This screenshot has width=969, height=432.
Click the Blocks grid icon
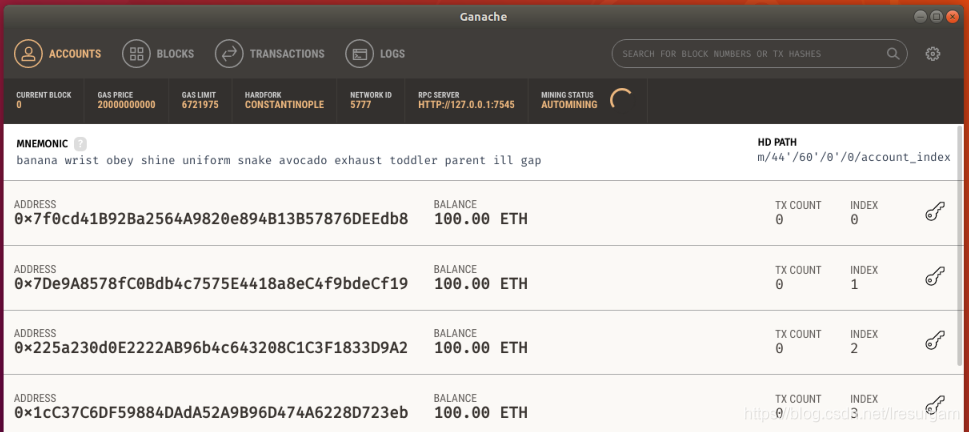(137, 54)
